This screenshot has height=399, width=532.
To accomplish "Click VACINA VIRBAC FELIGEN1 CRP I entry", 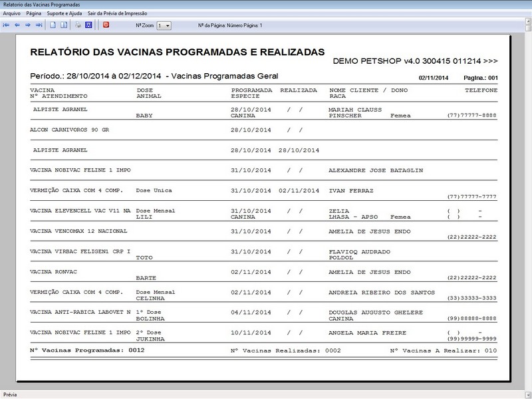I will click(x=80, y=251).
